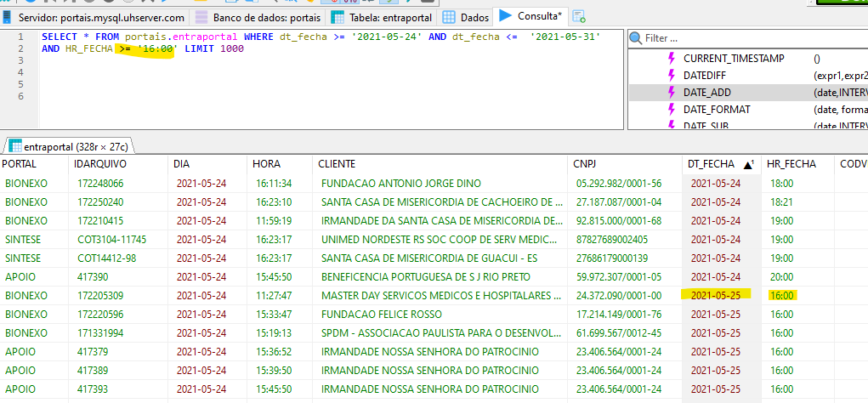Select the entraportal (328r × 27c) result tab
The width and height of the screenshot is (868, 403).
coord(69,146)
